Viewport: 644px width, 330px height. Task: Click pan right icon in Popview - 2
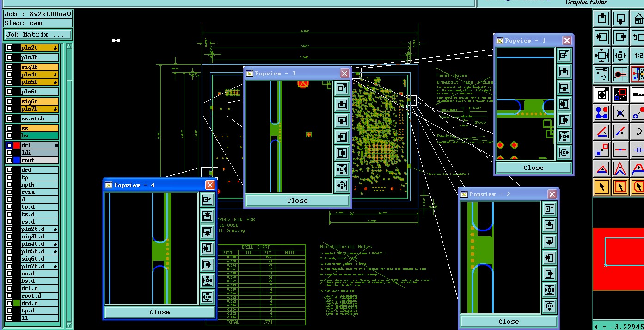point(549,274)
